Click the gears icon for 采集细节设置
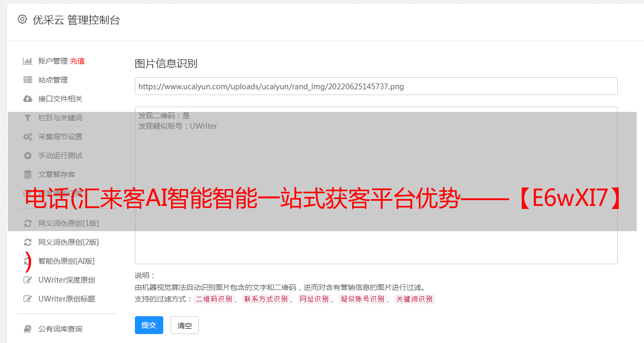The height and width of the screenshot is (343, 644). point(28,137)
